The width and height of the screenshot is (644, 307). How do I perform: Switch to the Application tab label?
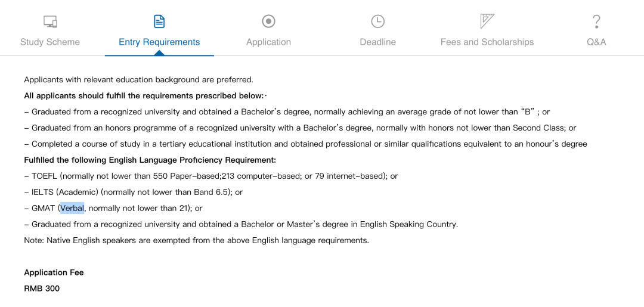click(268, 42)
